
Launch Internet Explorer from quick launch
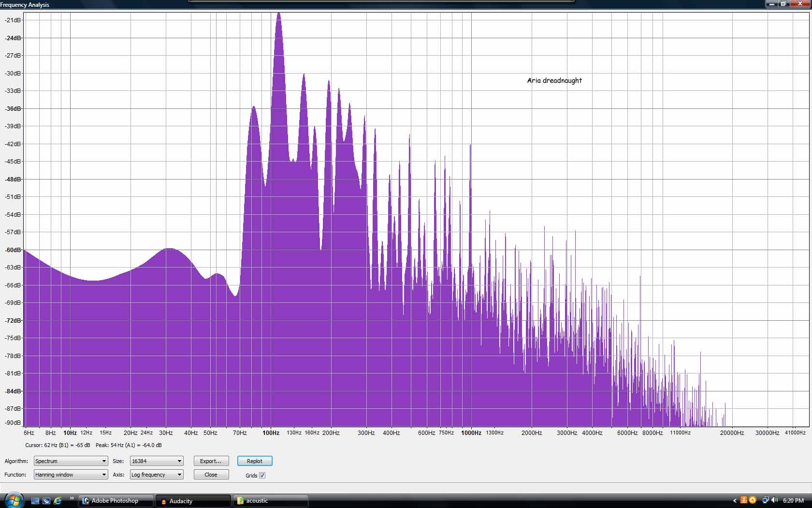[x=58, y=501]
